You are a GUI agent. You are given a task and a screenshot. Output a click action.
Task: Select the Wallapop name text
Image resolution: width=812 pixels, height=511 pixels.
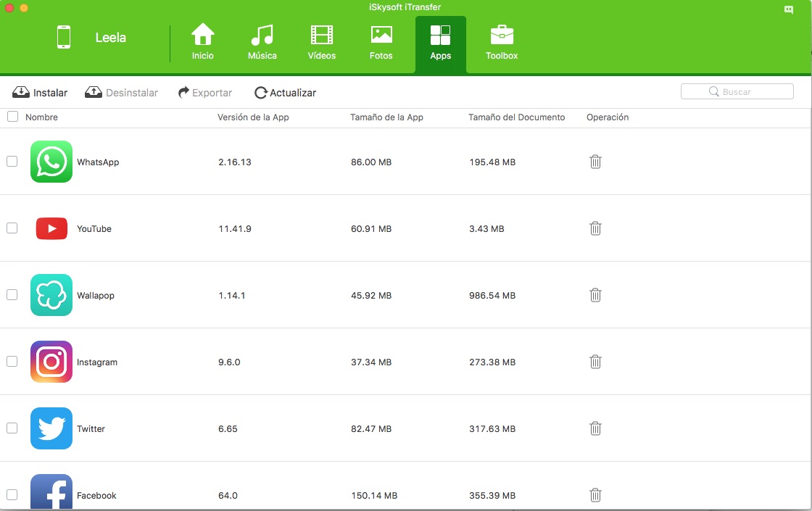tap(96, 296)
